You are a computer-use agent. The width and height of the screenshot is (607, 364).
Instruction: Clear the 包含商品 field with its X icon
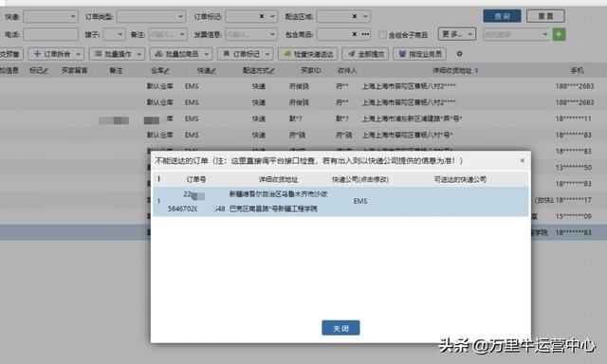[354, 34]
